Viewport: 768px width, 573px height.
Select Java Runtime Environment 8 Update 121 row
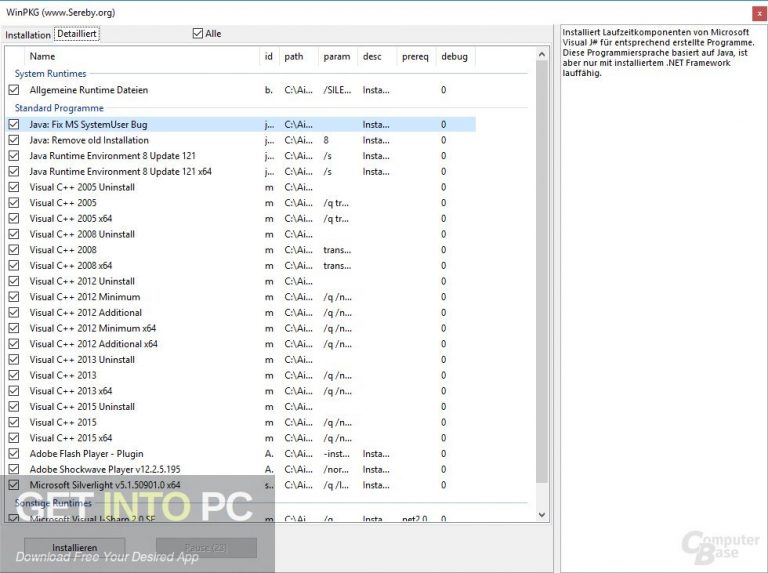click(x=240, y=156)
